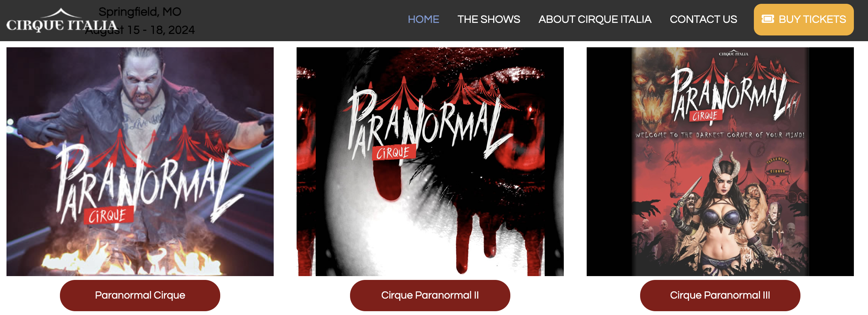This screenshot has width=868, height=315.
Task: Click the red Cirque tag on eye poster
Action: coord(394,153)
